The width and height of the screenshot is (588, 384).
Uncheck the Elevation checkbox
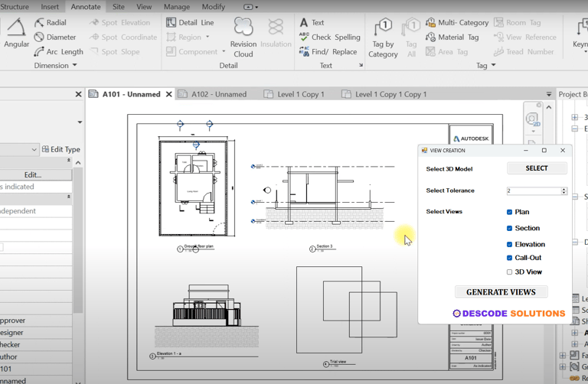click(x=509, y=244)
